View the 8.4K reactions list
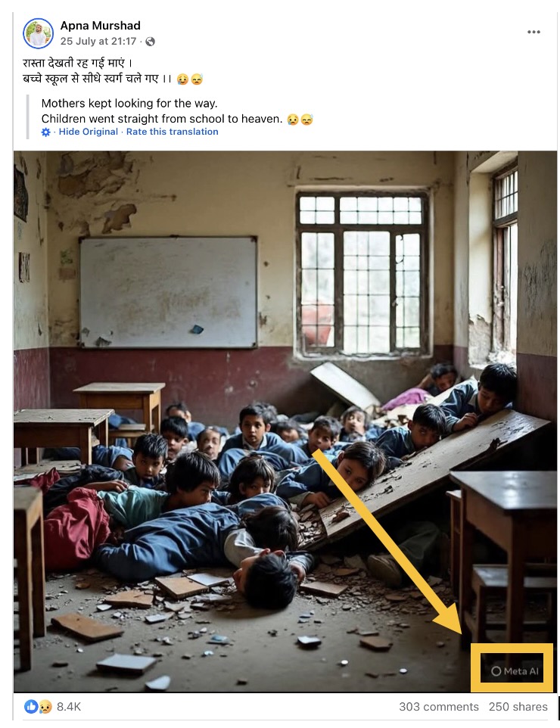The image size is (560, 728). [x=69, y=707]
